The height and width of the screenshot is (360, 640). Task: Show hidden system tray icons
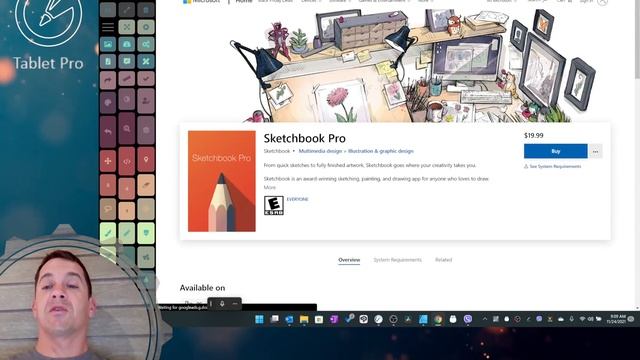pyautogui.click(x=485, y=319)
